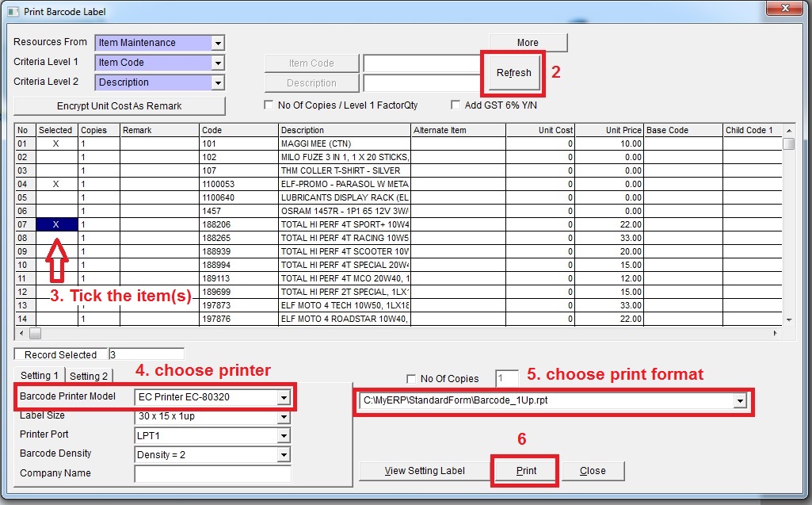Switch to the Setting 2 tab
Viewport: 812px width, 505px height.
pyautogui.click(x=88, y=376)
